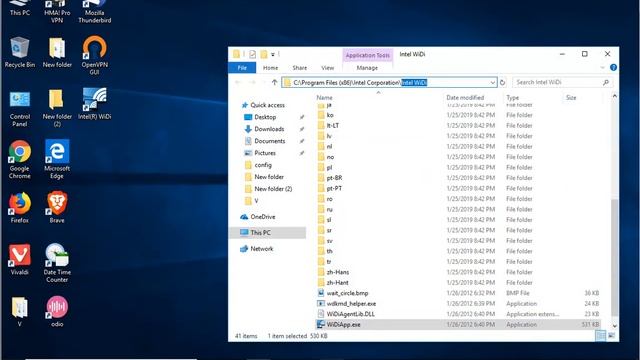The height and width of the screenshot is (360, 640).
Task: Select OneDrive in navigation pane
Action: click(x=262, y=217)
